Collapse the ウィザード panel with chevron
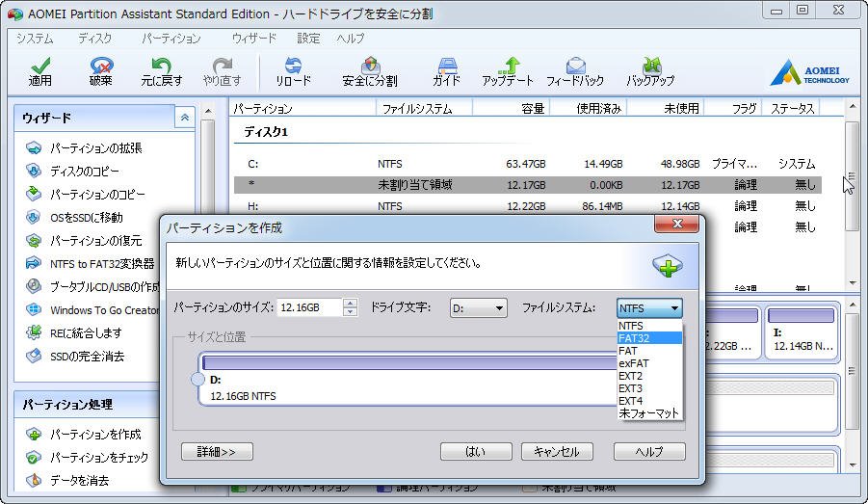Image resolution: width=868 pixels, height=504 pixels. pos(184,118)
